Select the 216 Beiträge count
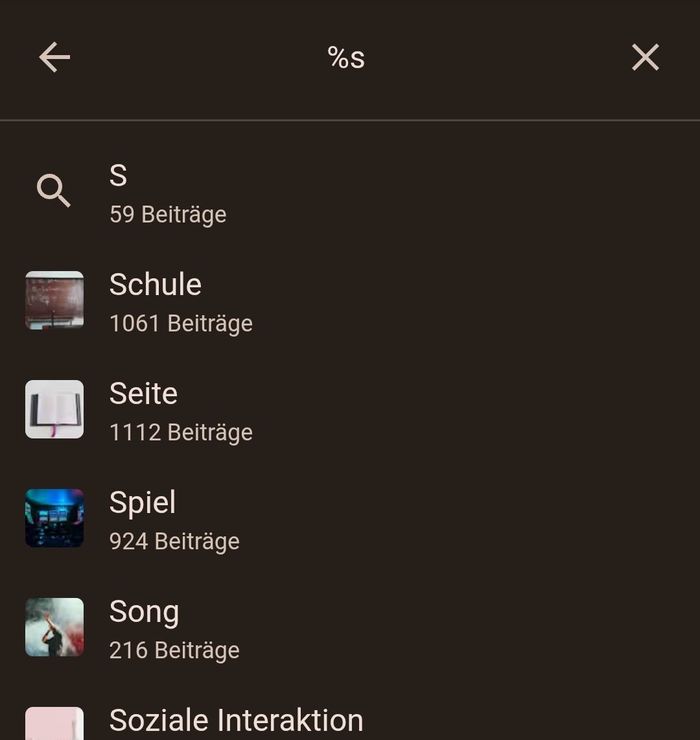Screen dimensions: 700x740 174,650
